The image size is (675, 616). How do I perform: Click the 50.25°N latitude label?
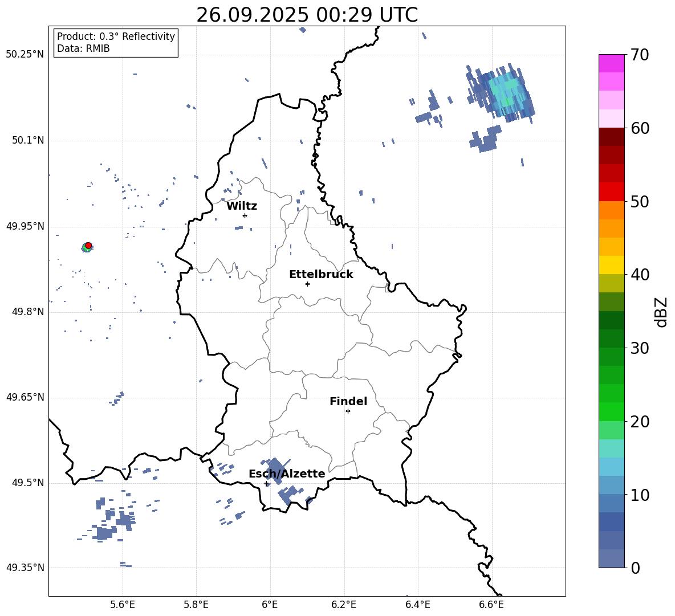(25, 55)
